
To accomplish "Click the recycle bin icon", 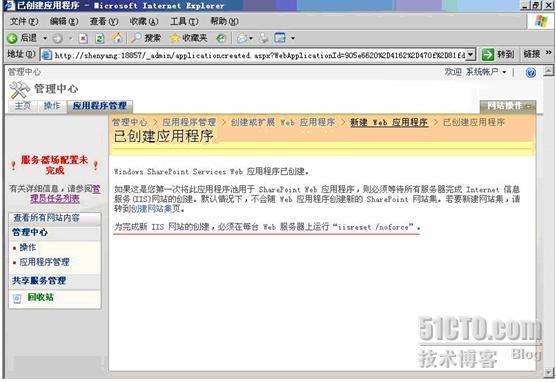I will pos(17,299).
